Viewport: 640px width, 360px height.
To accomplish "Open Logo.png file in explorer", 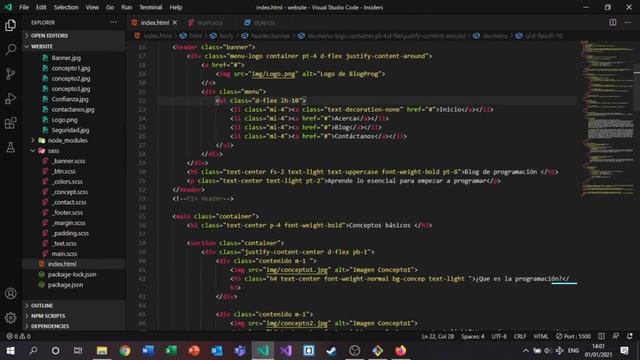I will (x=64, y=120).
